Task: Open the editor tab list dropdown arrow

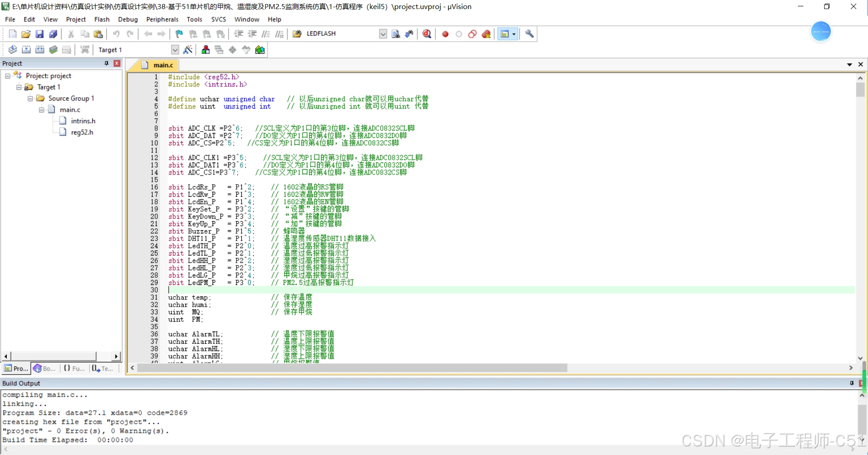Action: [849, 65]
